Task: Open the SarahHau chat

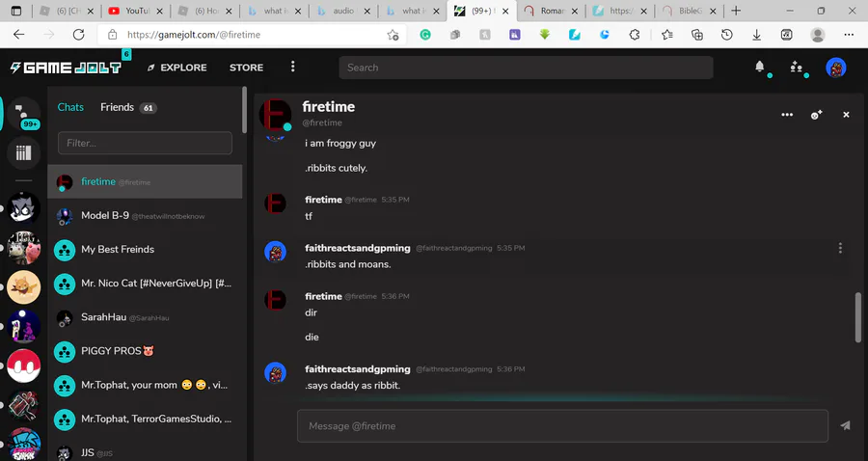Action: [x=145, y=317]
